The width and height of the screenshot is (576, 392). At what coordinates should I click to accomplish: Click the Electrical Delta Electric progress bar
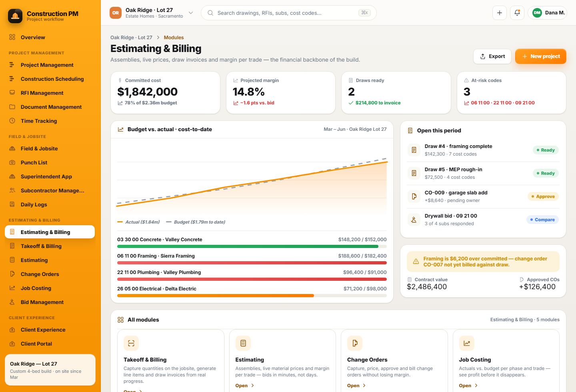click(x=252, y=296)
